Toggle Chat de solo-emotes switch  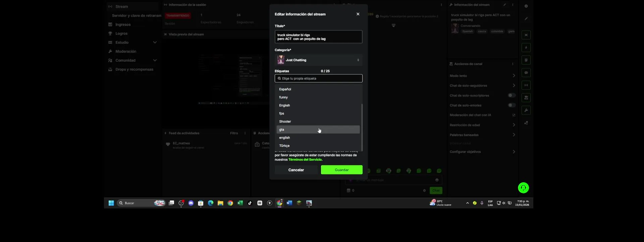click(511, 105)
